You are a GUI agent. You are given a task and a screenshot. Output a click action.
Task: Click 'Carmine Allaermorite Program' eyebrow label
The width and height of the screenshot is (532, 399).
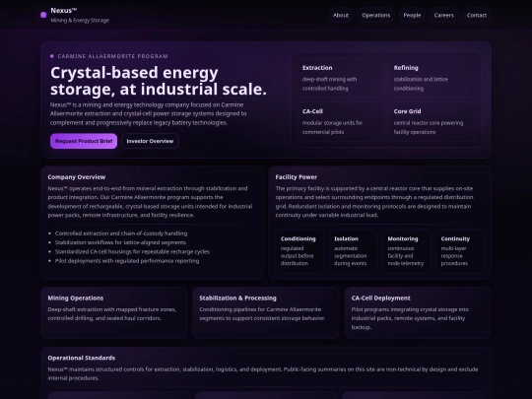tap(112, 56)
